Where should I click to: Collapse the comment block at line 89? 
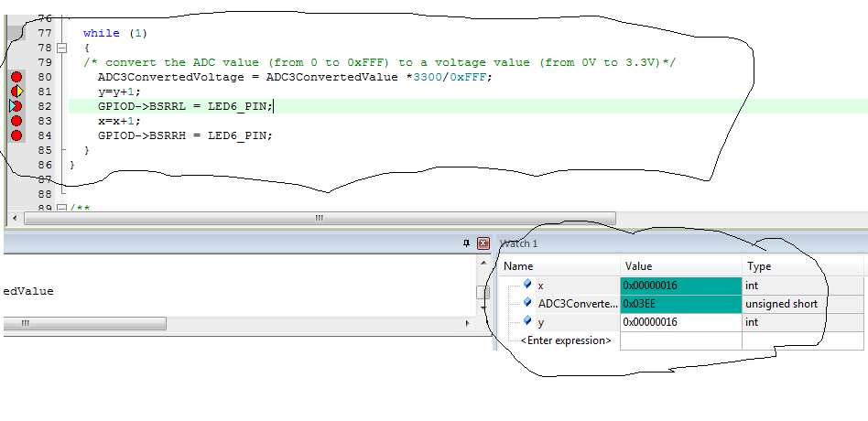[x=62, y=208]
